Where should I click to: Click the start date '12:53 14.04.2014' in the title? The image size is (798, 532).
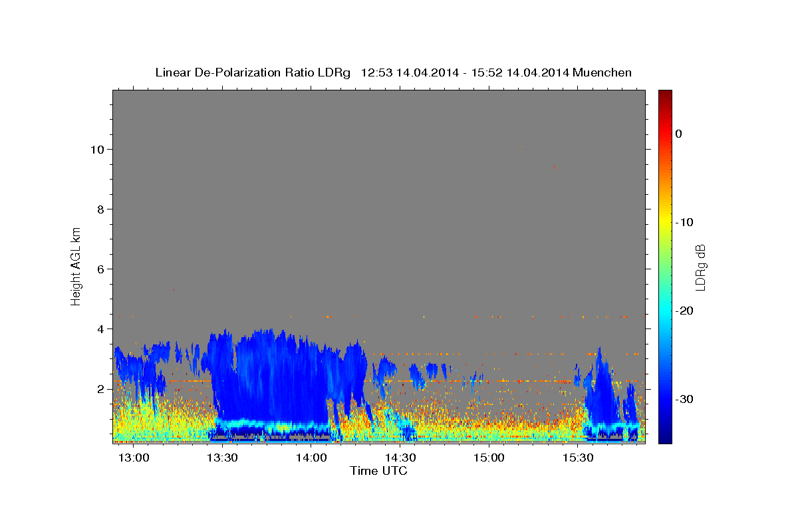(x=410, y=72)
